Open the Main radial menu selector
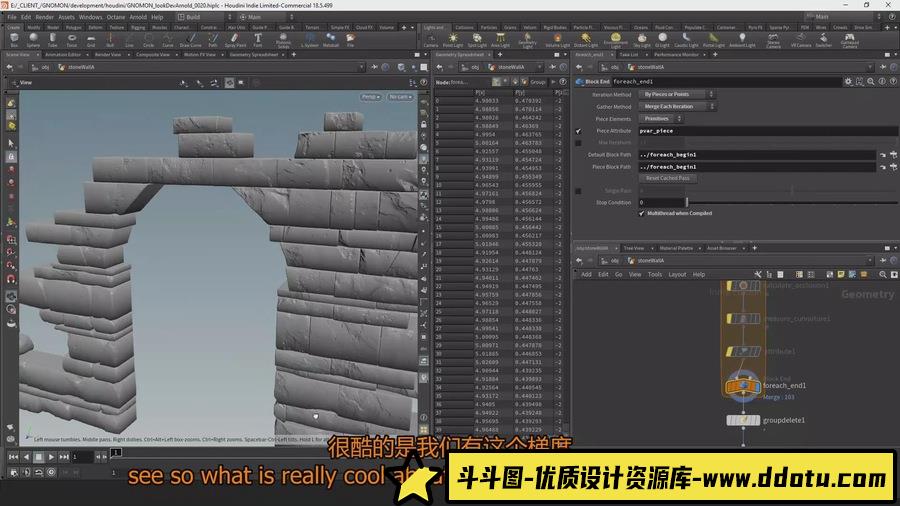The image size is (900, 506). (266, 17)
